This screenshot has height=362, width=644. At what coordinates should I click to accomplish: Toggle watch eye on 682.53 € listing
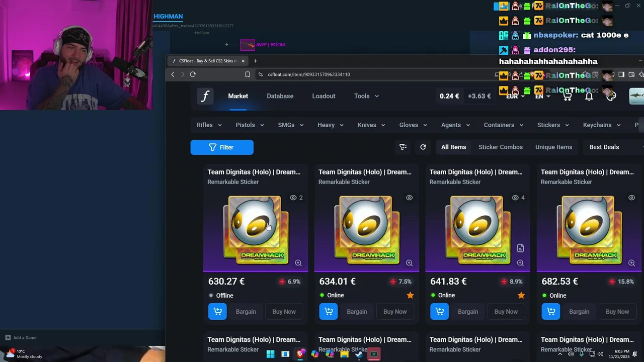point(632,198)
